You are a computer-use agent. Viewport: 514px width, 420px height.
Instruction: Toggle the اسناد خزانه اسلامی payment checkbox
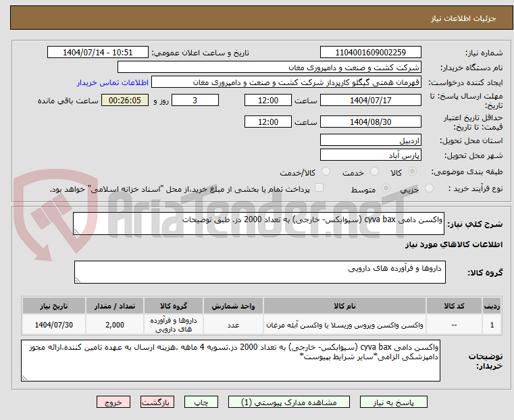[319, 188]
